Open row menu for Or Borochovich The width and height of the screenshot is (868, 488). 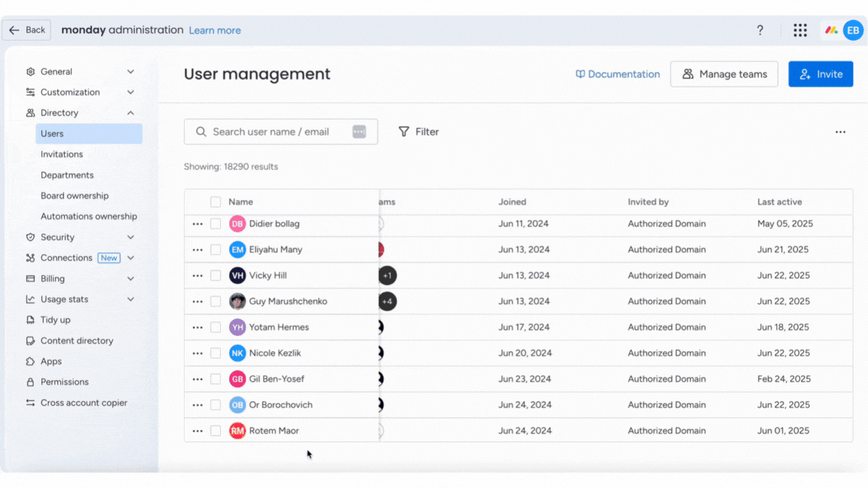(x=197, y=405)
